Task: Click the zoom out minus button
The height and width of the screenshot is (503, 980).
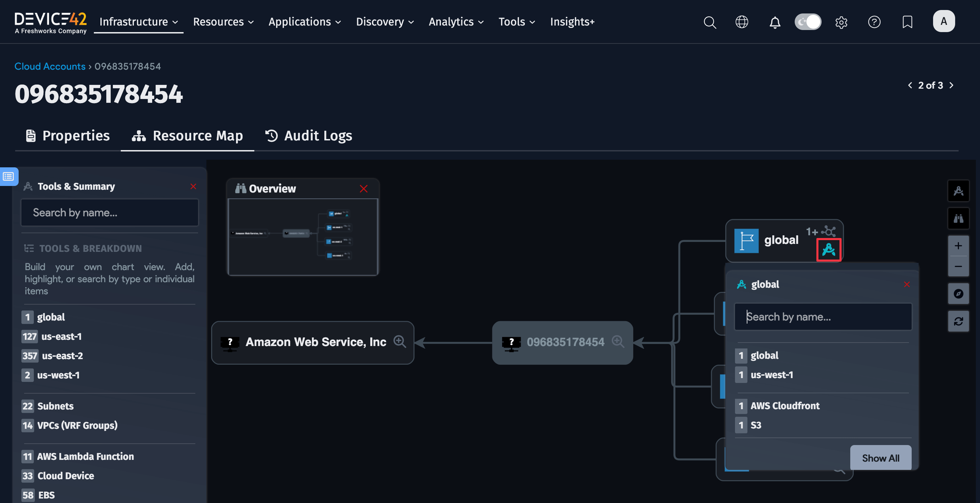Action: pyautogui.click(x=958, y=266)
